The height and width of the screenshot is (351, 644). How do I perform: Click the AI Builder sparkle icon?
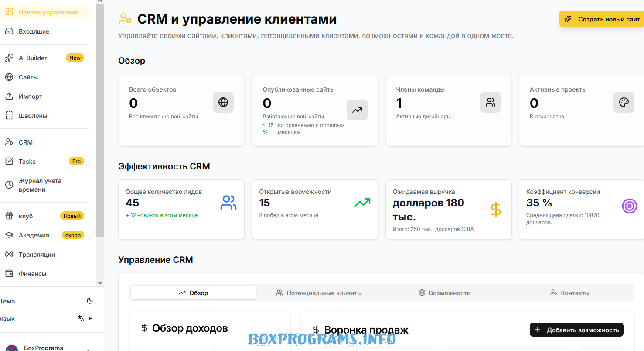(x=9, y=58)
